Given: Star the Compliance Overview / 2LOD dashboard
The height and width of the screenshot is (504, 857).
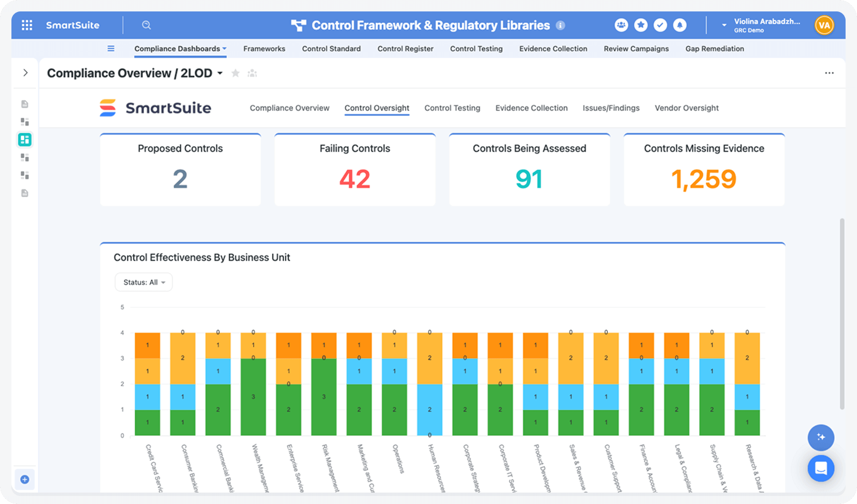Looking at the screenshot, I should pyautogui.click(x=235, y=73).
